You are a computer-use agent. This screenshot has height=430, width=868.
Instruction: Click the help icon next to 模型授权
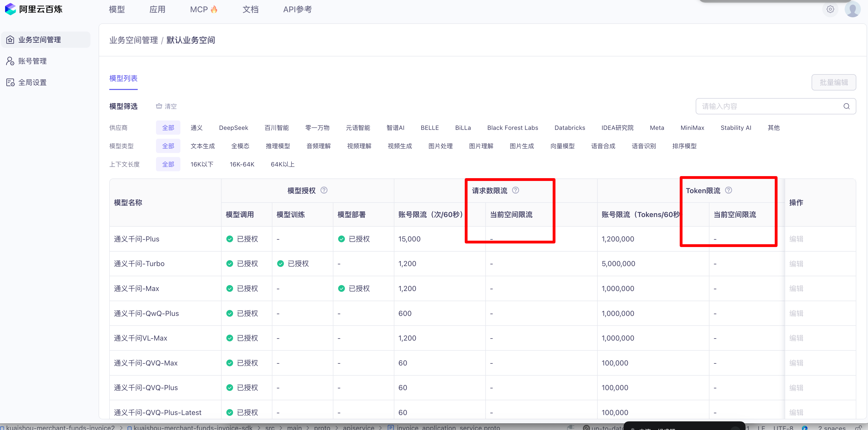pos(324,190)
